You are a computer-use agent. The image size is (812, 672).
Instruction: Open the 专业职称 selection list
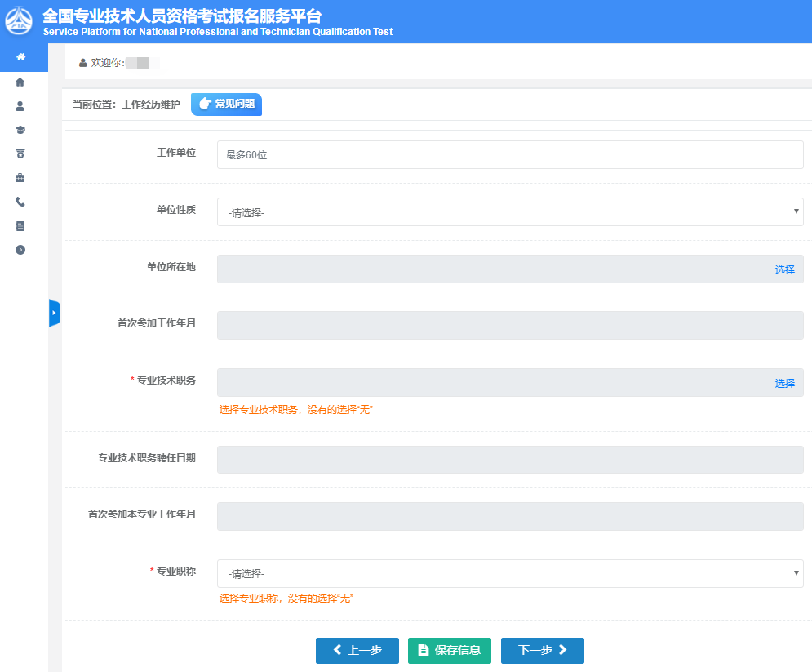pyautogui.click(x=509, y=572)
